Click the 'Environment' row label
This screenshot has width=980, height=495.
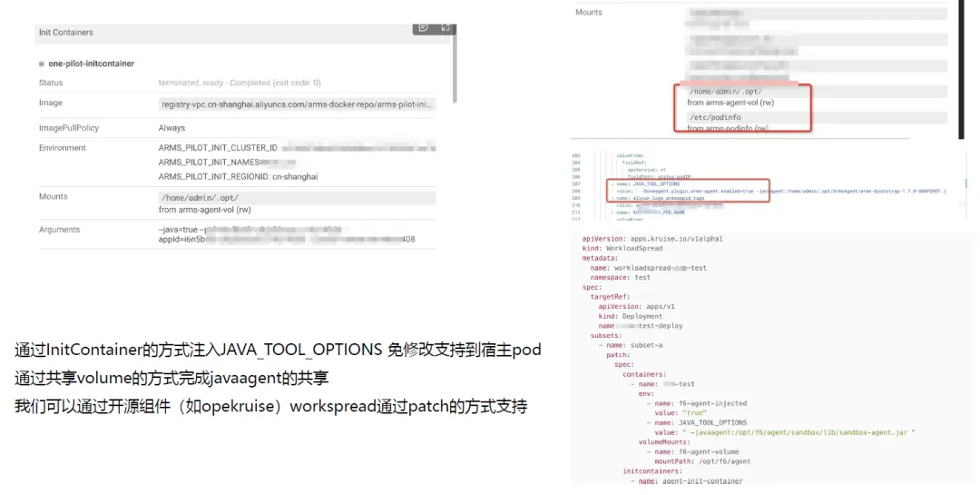63,148
